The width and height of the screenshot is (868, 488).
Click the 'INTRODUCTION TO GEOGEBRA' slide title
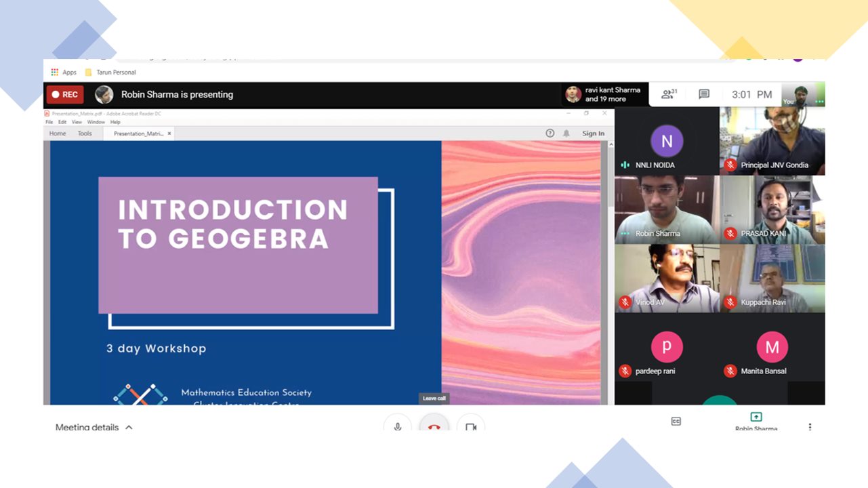tap(233, 224)
